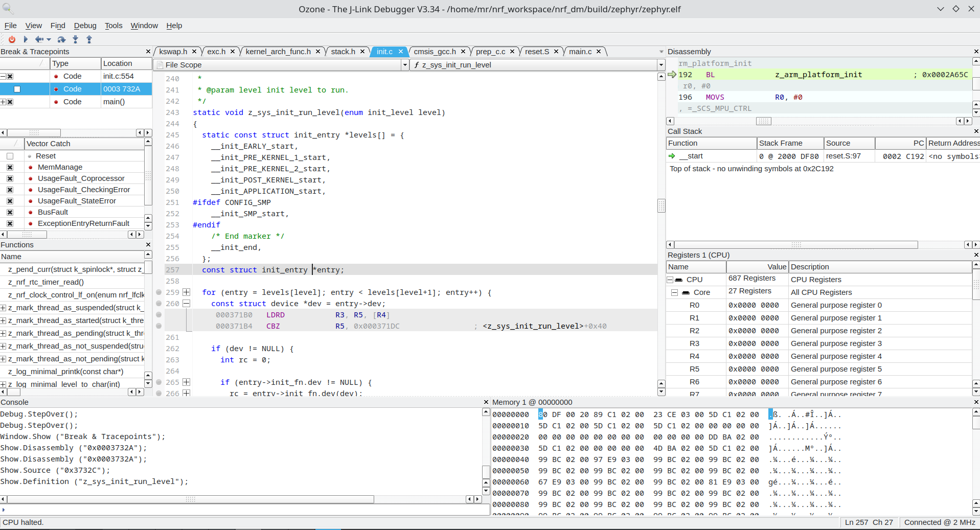Click the green PC arrow in Disassembly
This screenshot has height=530, width=980.
pyautogui.click(x=672, y=75)
